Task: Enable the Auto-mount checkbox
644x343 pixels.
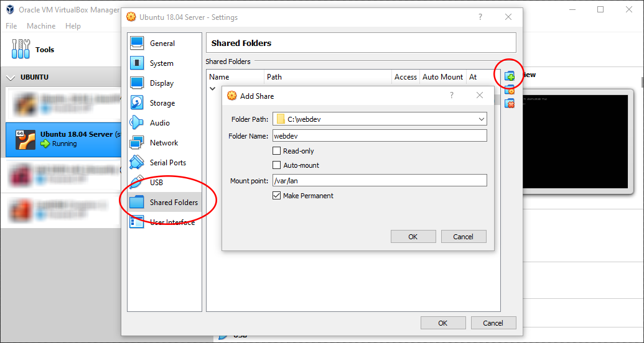Action: click(276, 165)
